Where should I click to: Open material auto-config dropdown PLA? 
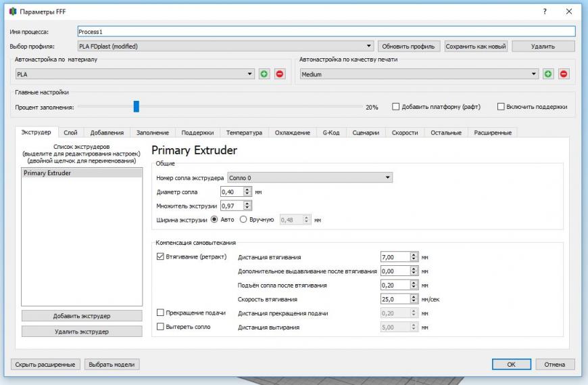[x=135, y=74]
